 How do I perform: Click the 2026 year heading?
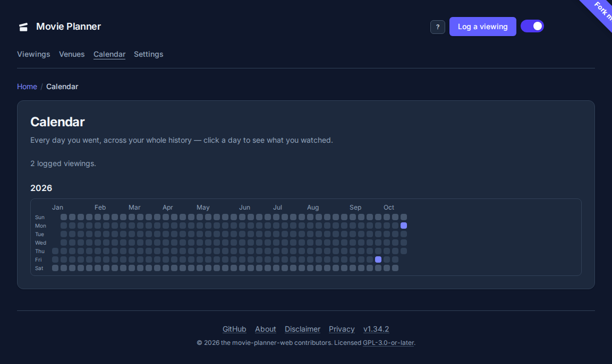tap(41, 188)
